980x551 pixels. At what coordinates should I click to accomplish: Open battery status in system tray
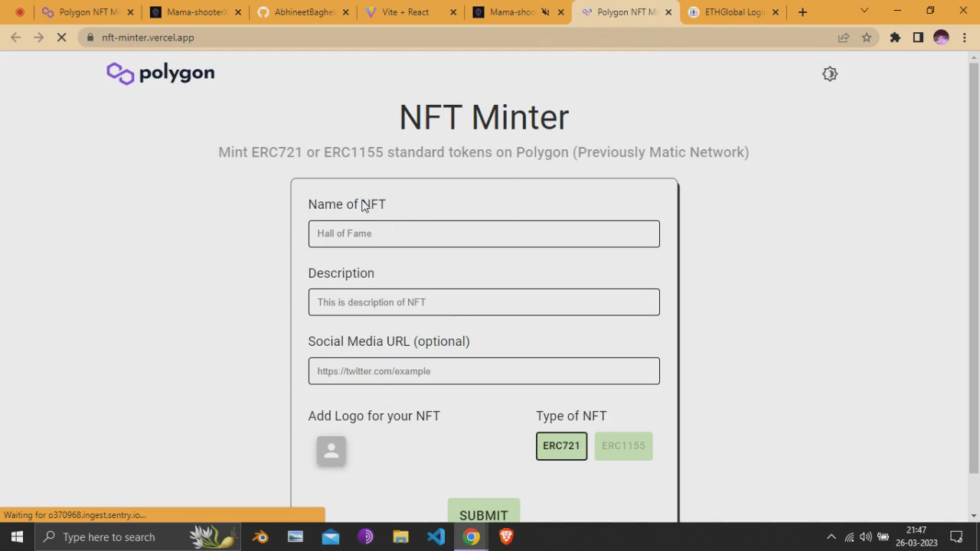tap(883, 537)
